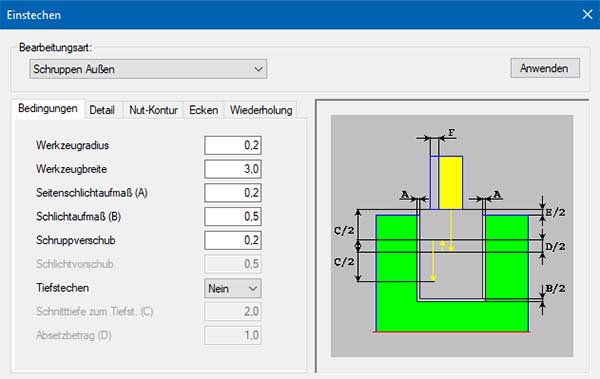Go to the Wiederholung tab
Image resolution: width=600 pixels, height=379 pixels.
coord(261,110)
